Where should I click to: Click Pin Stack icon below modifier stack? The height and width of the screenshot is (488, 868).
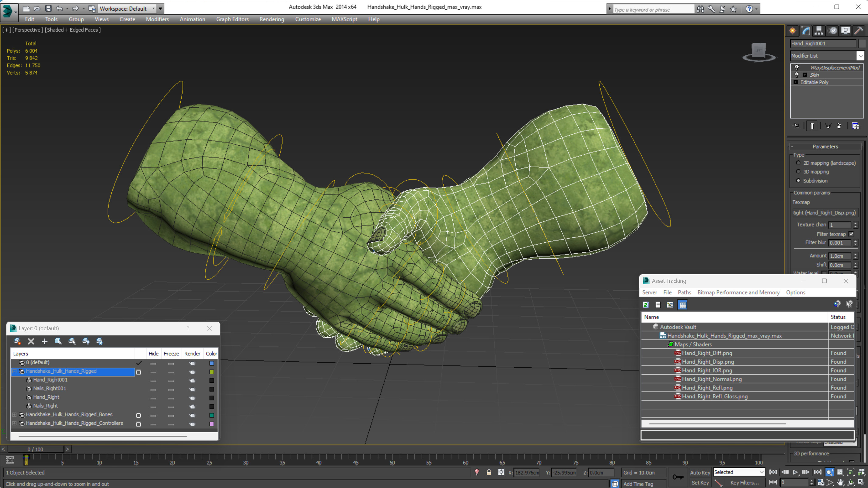(796, 126)
